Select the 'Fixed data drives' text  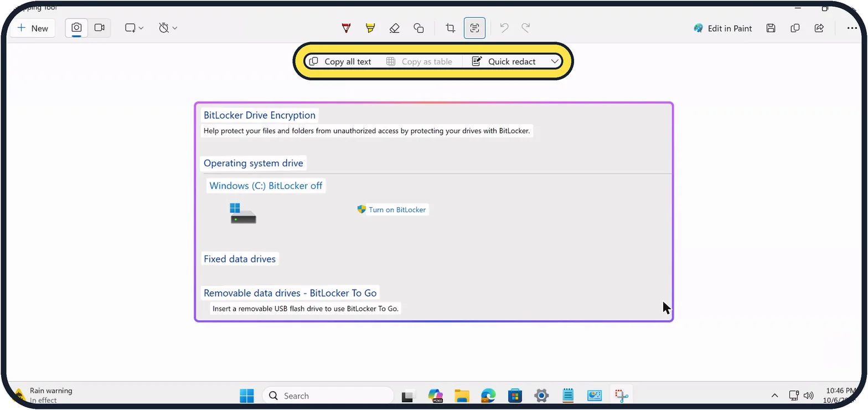[x=240, y=259]
